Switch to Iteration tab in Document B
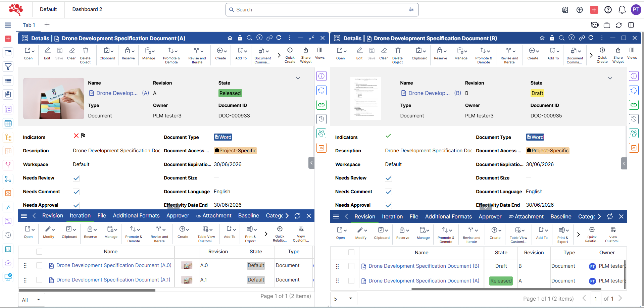This screenshot has width=644, height=308. pos(392,217)
